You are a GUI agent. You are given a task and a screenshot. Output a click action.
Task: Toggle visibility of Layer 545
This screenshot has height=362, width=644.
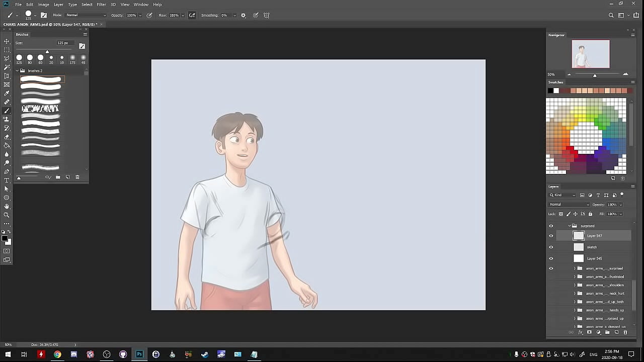coord(551,258)
